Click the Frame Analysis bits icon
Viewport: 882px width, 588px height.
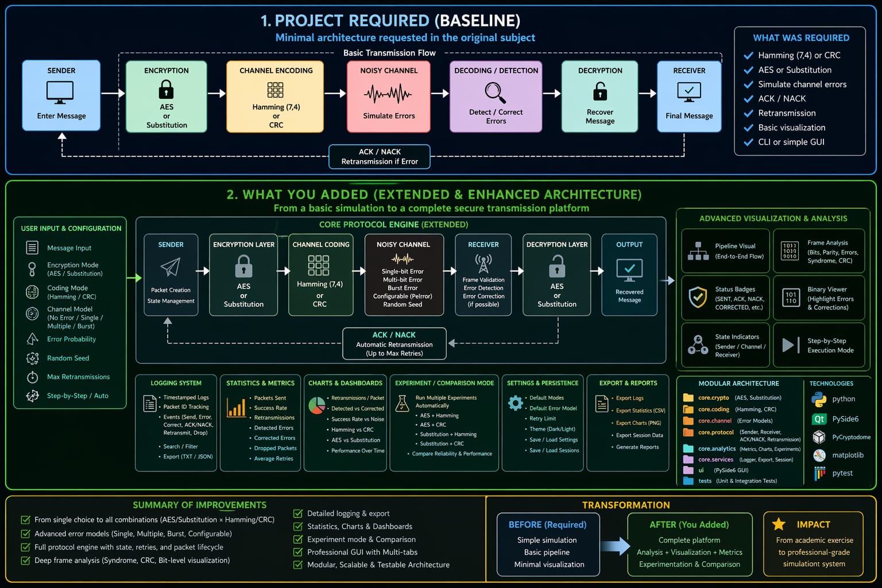tap(790, 251)
